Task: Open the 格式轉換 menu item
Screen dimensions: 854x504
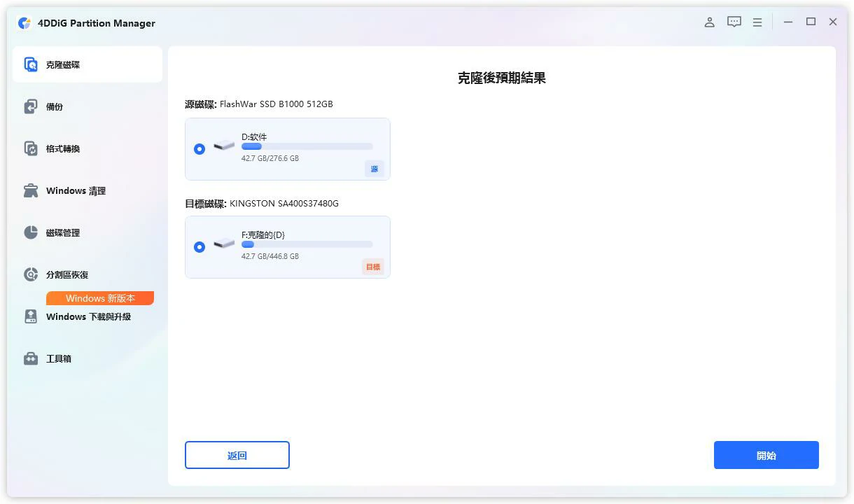Action: tap(87, 148)
